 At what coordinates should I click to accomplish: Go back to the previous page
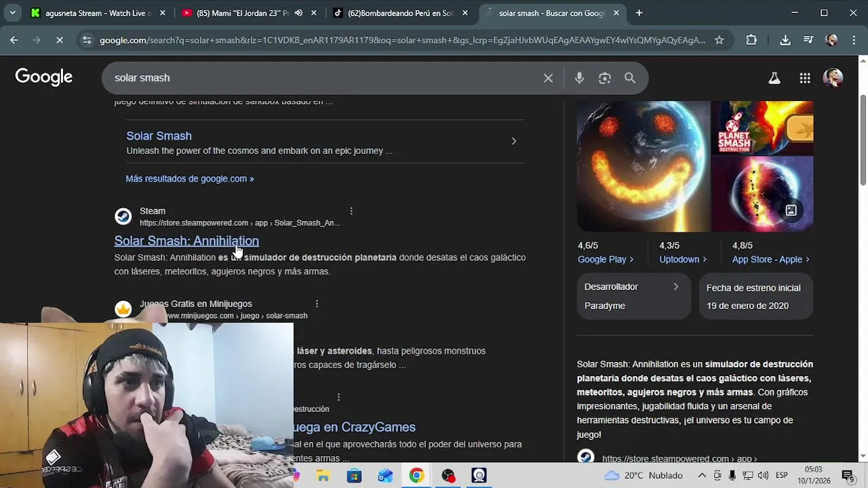(14, 40)
